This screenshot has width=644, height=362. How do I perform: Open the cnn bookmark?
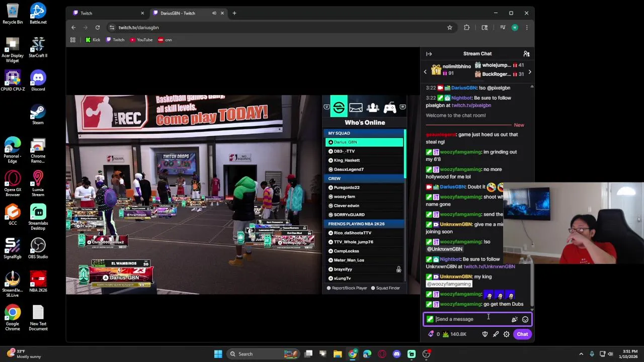click(165, 40)
